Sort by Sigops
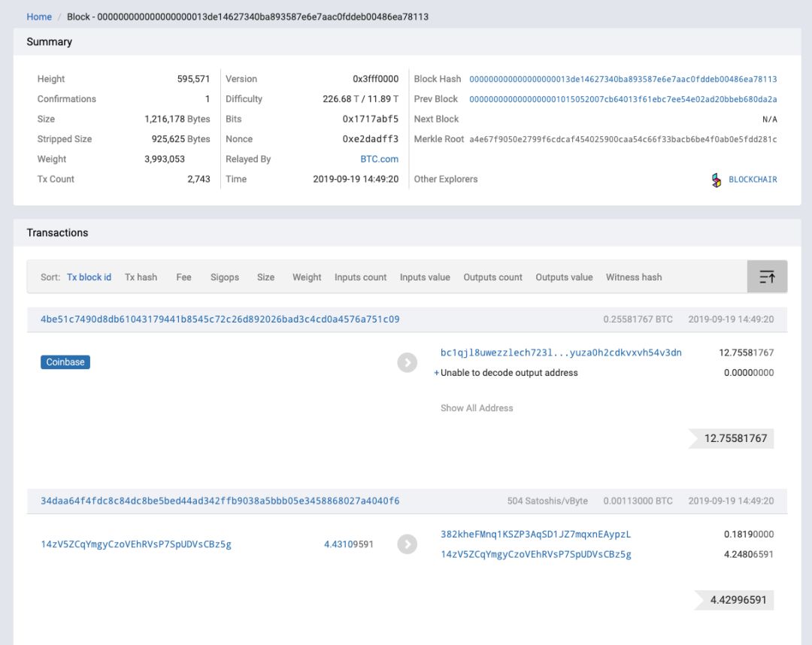Image resolution: width=812 pixels, height=645 pixels. 224,277
